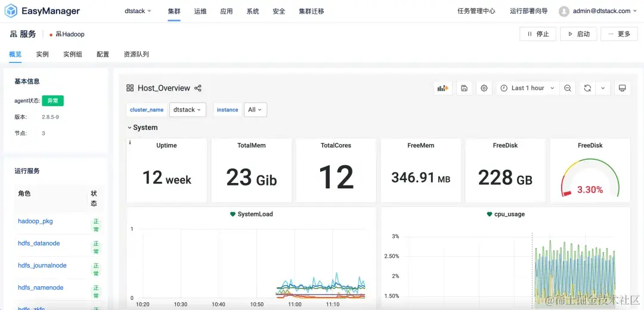Open the hdfs_datanode role link

(x=39, y=243)
